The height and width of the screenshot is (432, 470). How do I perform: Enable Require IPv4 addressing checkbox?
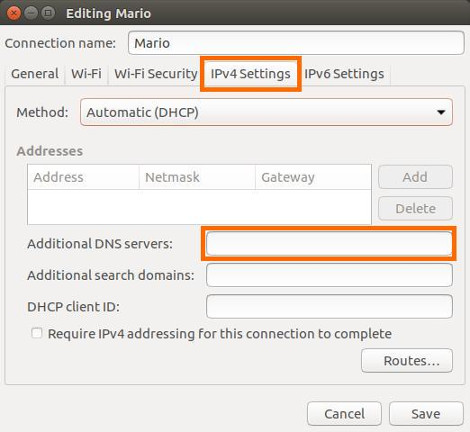coord(37,333)
